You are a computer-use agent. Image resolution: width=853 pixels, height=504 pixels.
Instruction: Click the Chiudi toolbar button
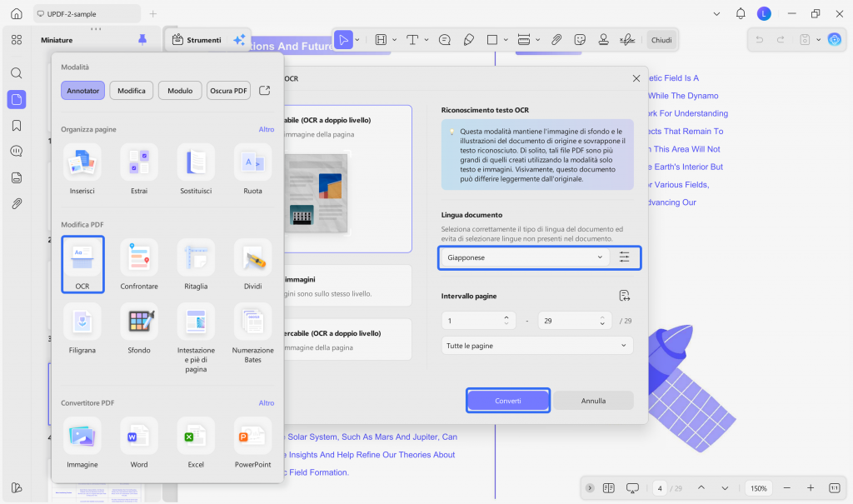point(661,40)
